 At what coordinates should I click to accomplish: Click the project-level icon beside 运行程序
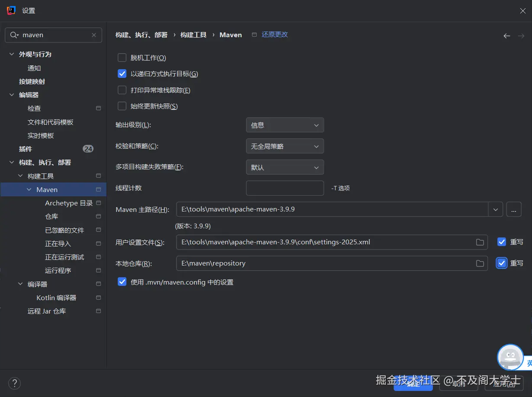pyautogui.click(x=98, y=271)
